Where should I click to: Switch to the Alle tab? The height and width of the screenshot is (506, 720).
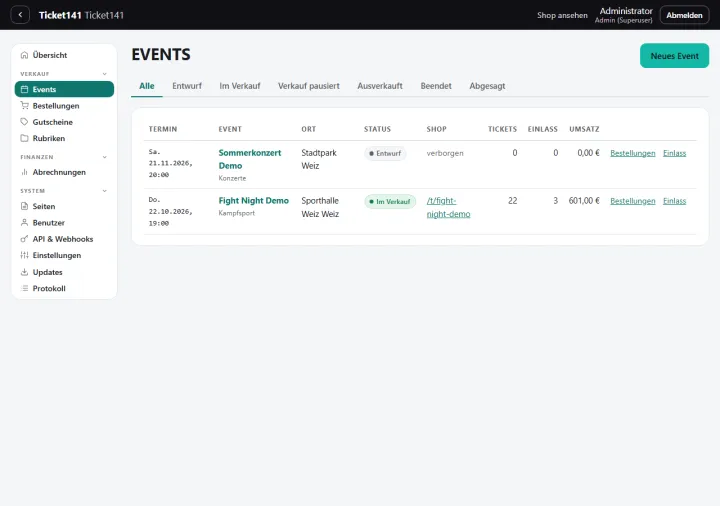pos(147,86)
